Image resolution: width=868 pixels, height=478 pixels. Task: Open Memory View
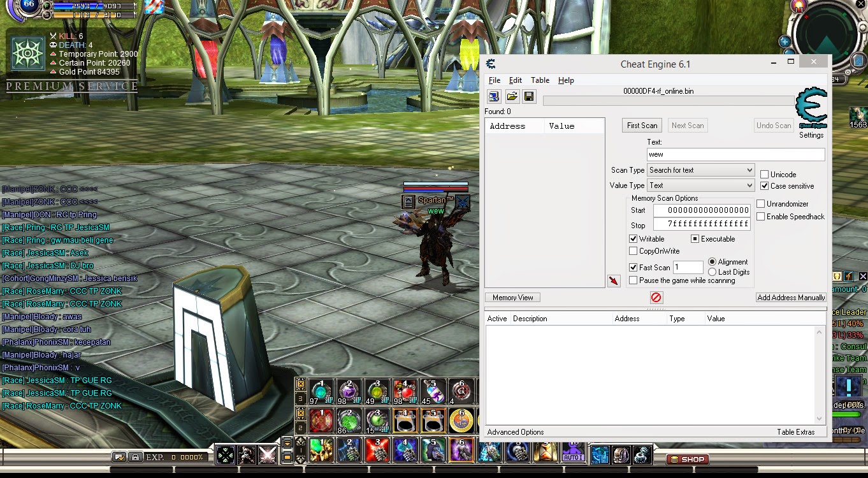pos(513,298)
